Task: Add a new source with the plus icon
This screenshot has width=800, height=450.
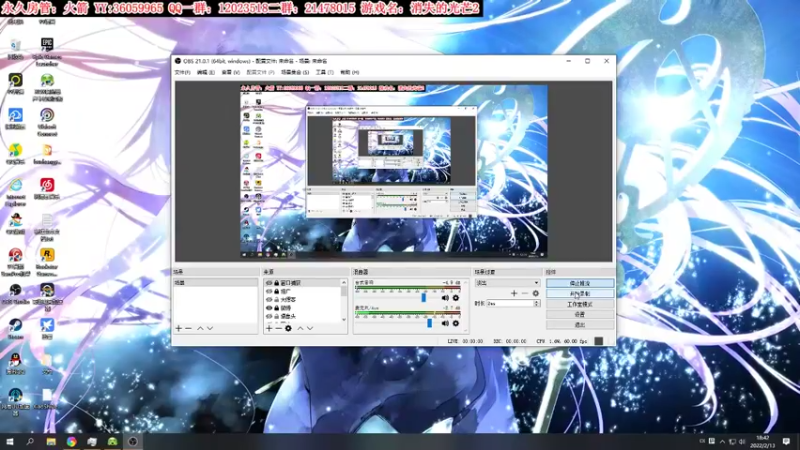Action: tap(269, 329)
